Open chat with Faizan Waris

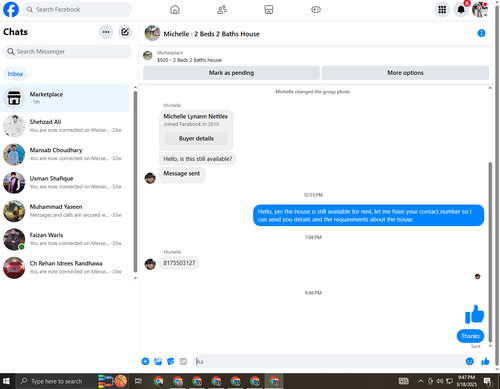pos(65,239)
